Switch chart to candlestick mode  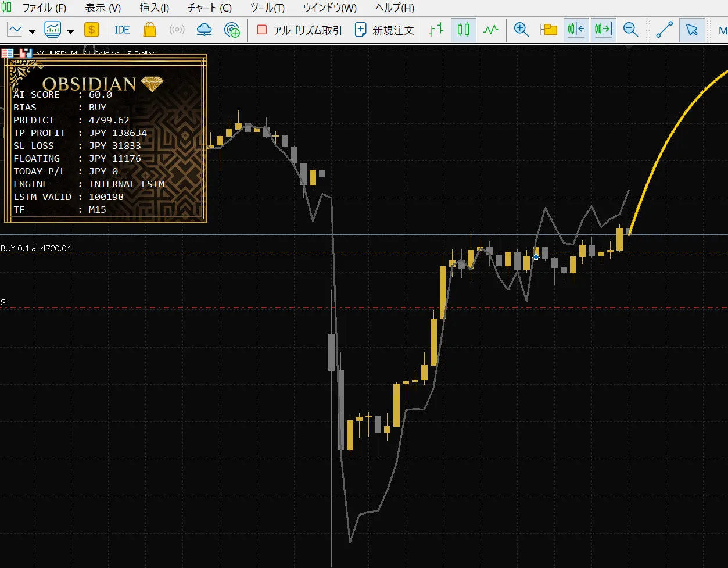pyautogui.click(x=463, y=30)
